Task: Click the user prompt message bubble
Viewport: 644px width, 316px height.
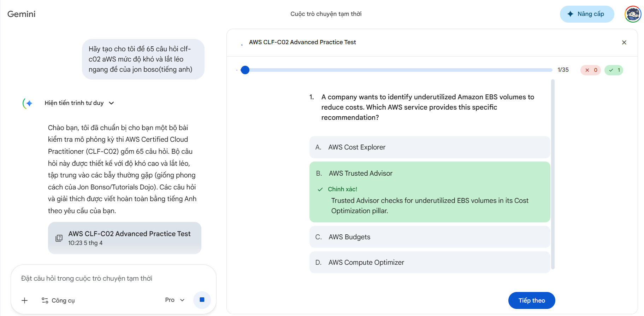Action: (x=143, y=59)
